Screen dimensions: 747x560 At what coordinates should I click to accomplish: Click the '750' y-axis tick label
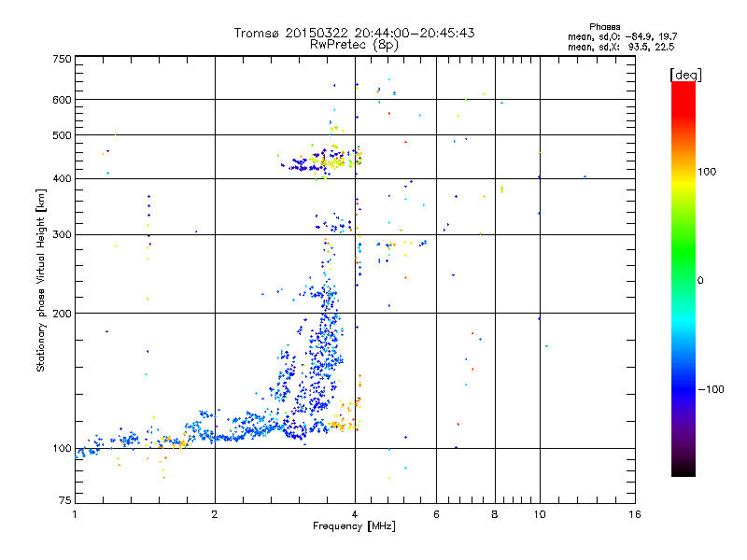point(63,59)
